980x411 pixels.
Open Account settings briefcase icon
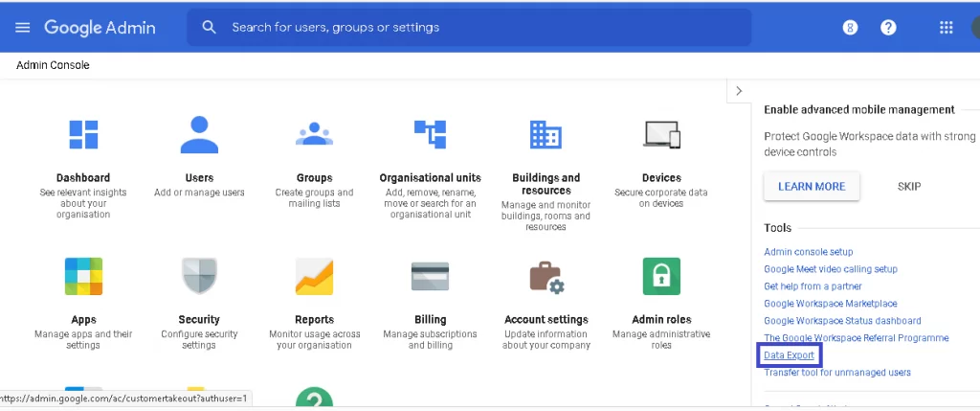coord(546,277)
